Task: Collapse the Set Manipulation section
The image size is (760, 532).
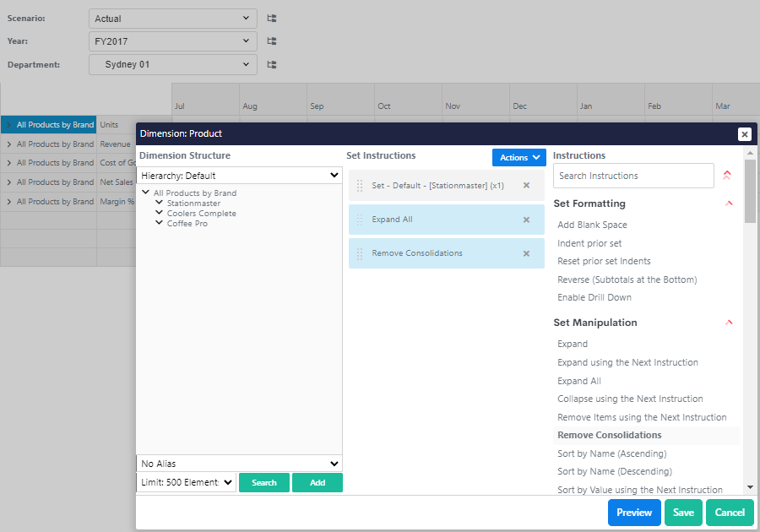Action: 730,323
